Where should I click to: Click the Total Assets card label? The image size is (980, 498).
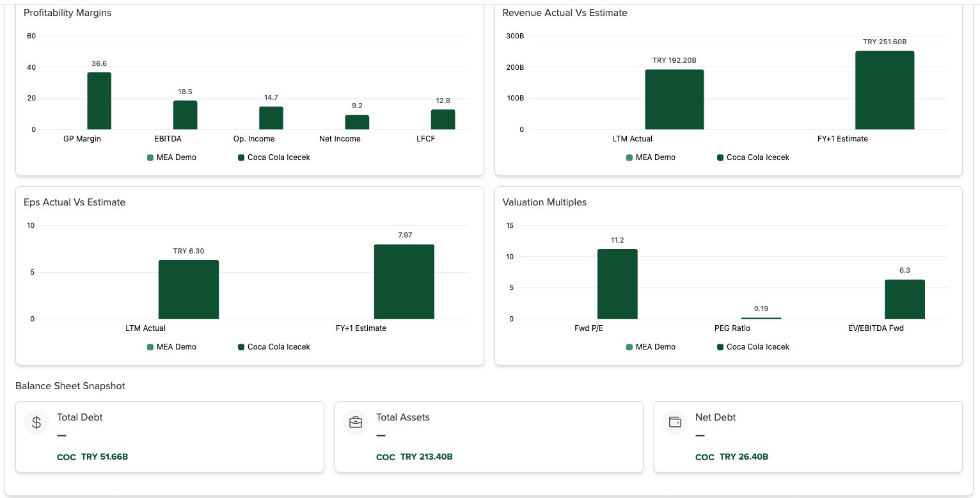coord(403,417)
